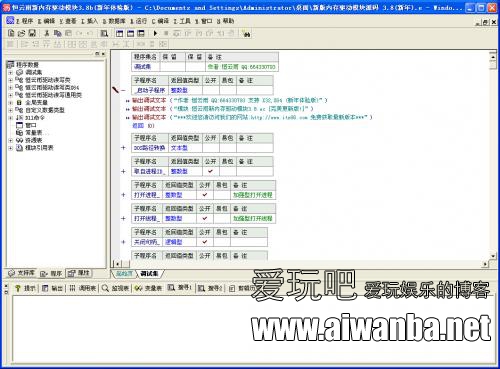This screenshot has width=500, height=369.
Task: Click the 程序数据 root icon in the tree
Action: tap(11, 64)
